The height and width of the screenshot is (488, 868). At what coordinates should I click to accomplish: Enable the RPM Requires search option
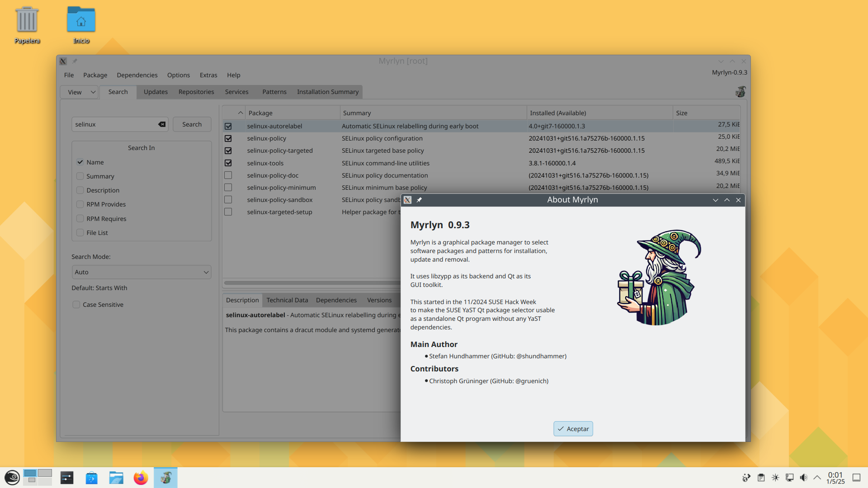coord(80,219)
